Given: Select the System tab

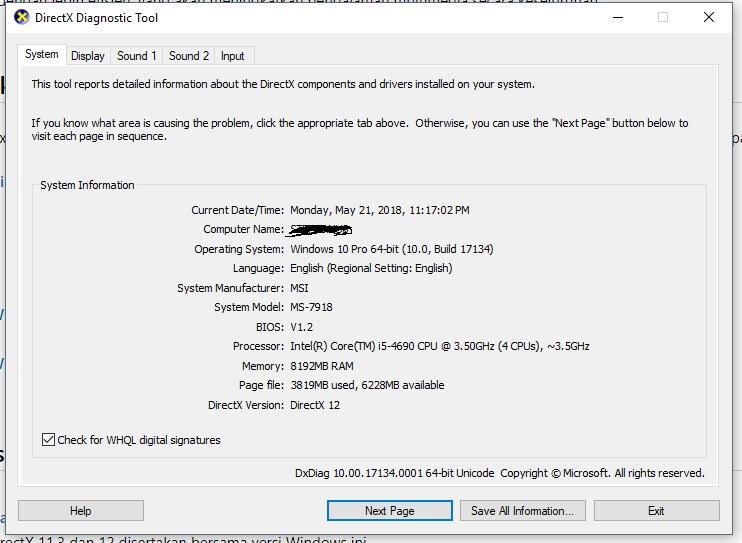Looking at the screenshot, I should click(x=42, y=54).
